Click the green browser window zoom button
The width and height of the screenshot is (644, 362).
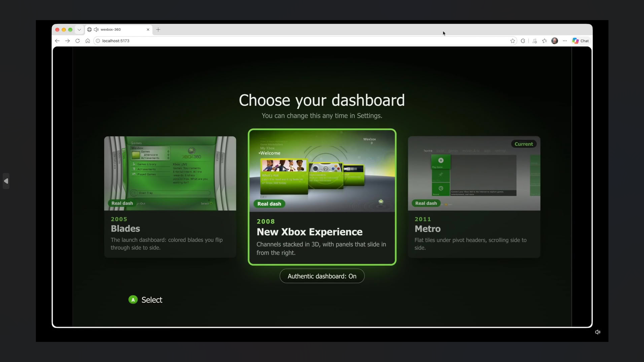pyautogui.click(x=70, y=29)
